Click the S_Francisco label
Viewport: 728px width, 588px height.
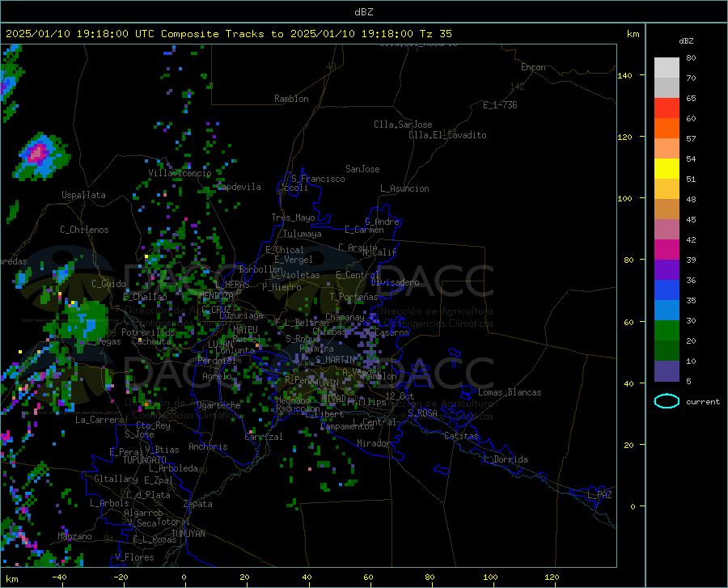[x=318, y=179]
